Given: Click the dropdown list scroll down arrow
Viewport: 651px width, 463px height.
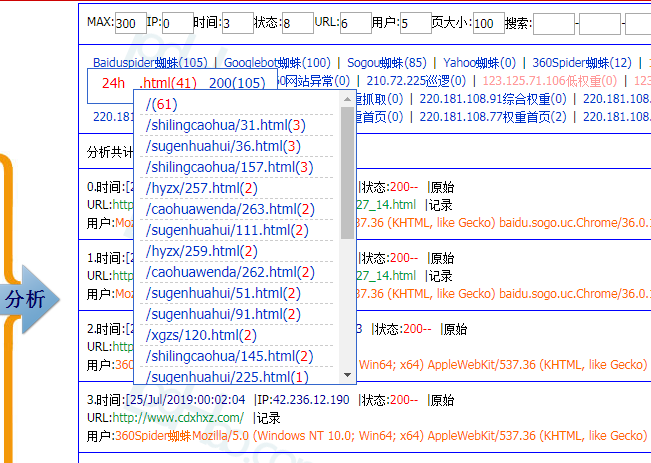Looking at the screenshot, I should 348,375.
